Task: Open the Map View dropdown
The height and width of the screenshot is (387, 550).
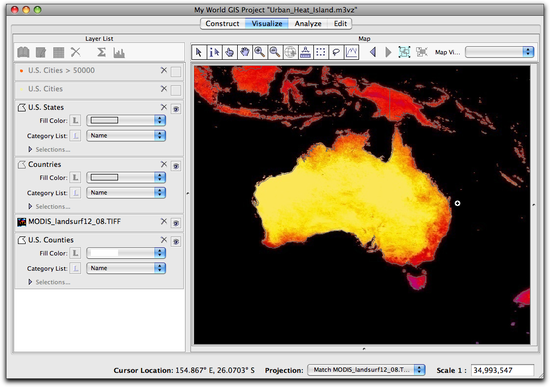Action: tap(499, 52)
